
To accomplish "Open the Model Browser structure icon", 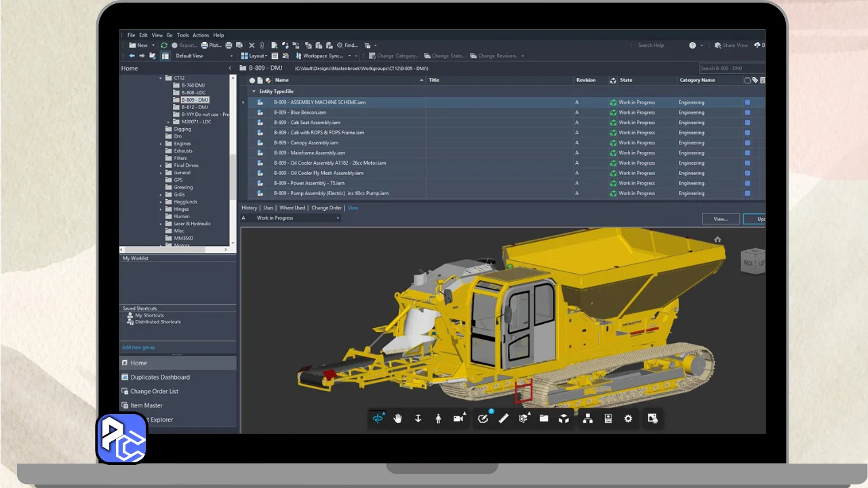I will (587, 419).
